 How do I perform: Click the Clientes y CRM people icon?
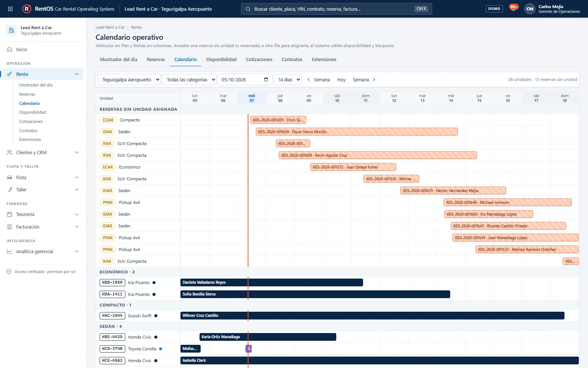pos(10,152)
